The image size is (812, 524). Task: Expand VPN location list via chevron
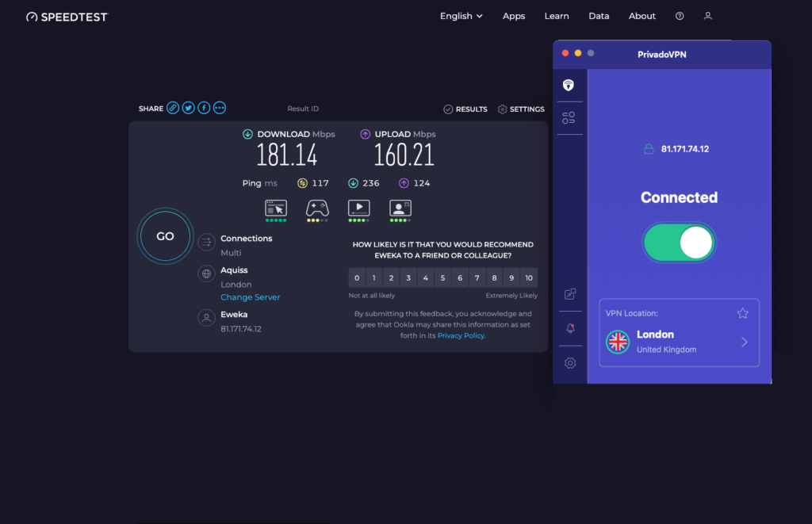(744, 342)
